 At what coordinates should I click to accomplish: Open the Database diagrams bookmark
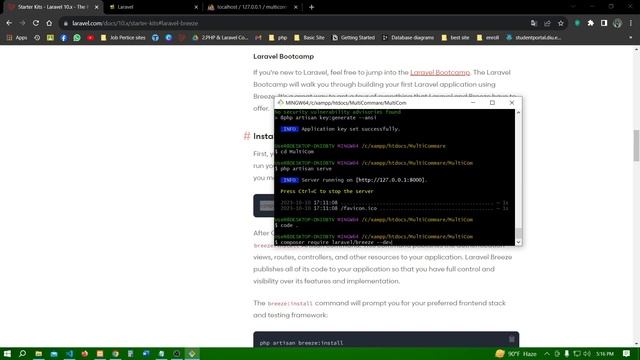(408, 38)
